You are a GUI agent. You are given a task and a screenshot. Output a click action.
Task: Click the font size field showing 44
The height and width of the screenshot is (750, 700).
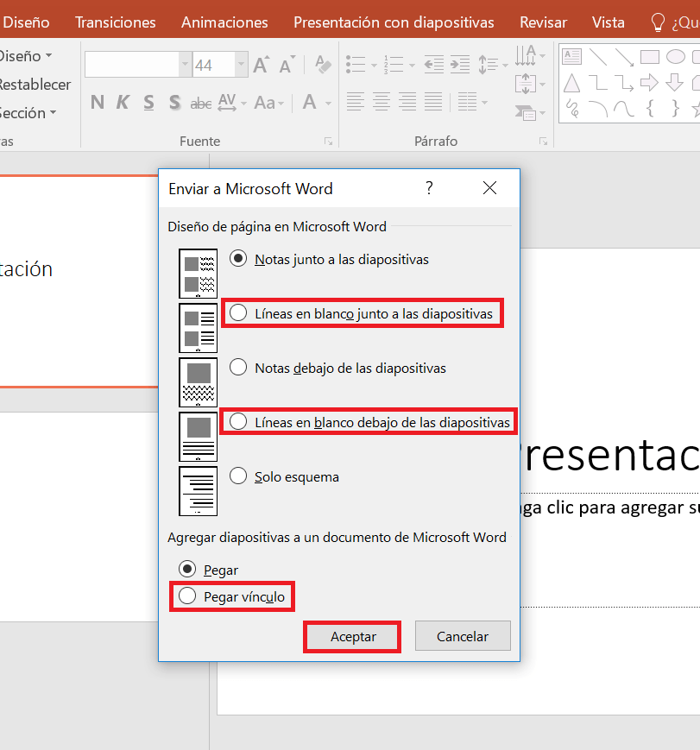pyautogui.click(x=213, y=65)
